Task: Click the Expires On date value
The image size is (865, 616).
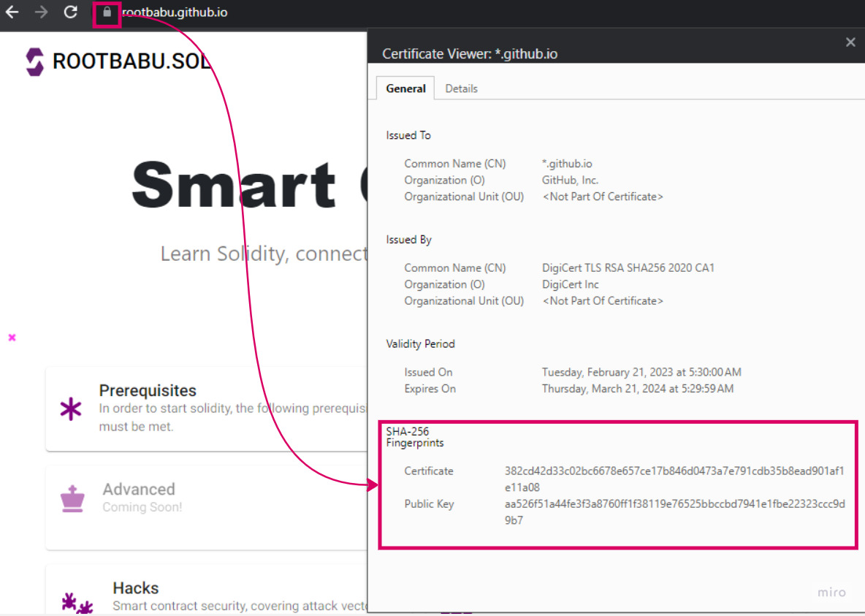Action: point(637,389)
